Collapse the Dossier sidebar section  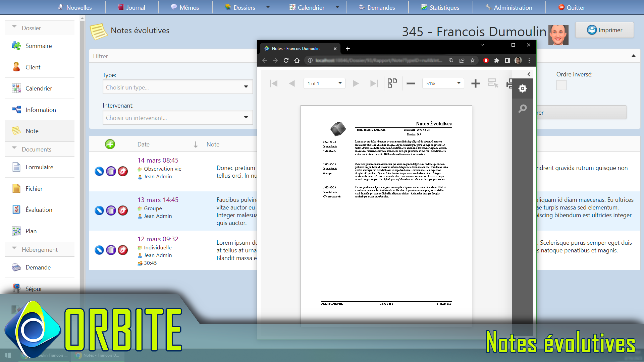click(x=14, y=26)
